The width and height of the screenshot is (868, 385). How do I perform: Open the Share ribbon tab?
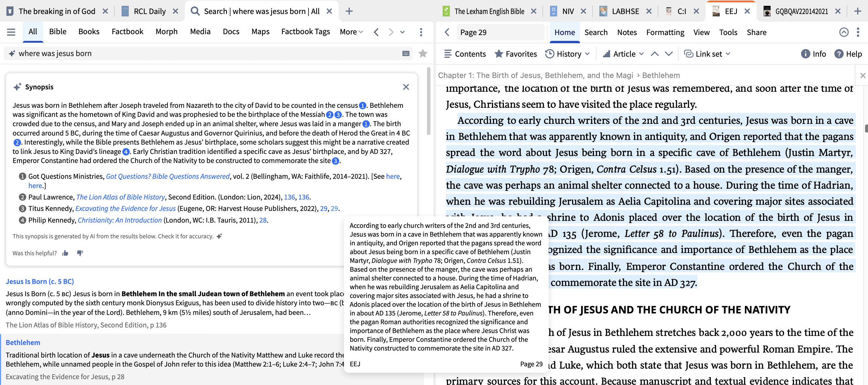click(757, 32)
